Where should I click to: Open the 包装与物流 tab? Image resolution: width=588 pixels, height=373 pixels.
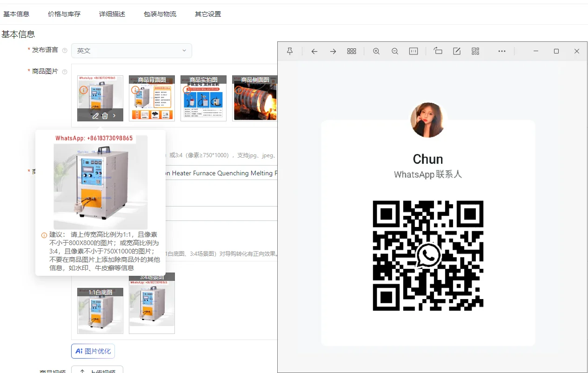pos(160,14)
